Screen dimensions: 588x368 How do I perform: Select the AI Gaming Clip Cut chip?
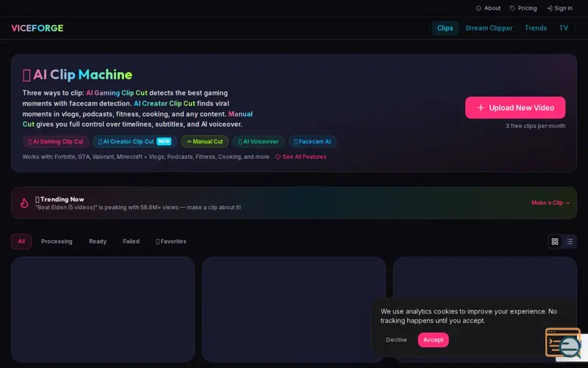pos(56,141)
